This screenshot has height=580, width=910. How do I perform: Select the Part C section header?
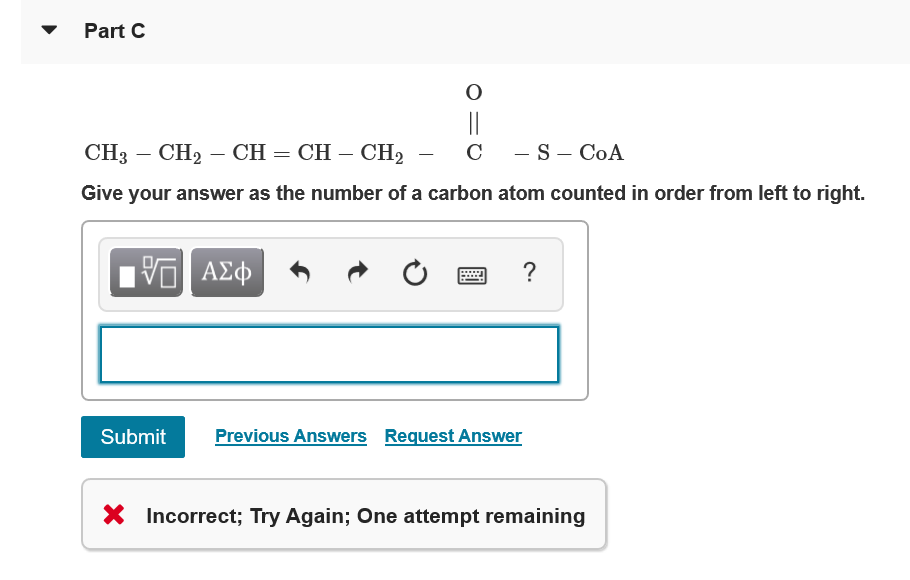[x=115, y=31]
